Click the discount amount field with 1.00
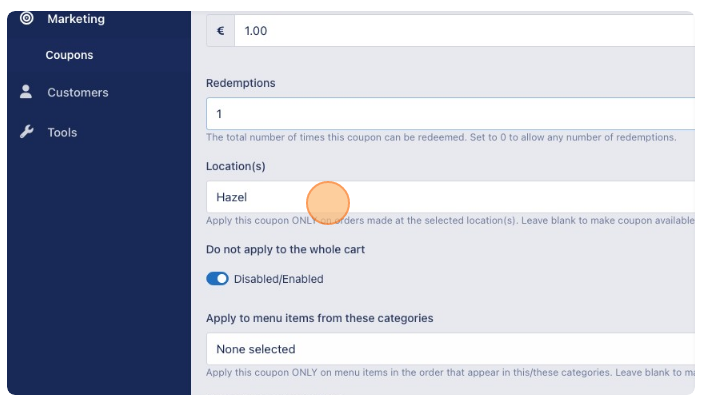701x403 pixels. click(x=465, y=30)
